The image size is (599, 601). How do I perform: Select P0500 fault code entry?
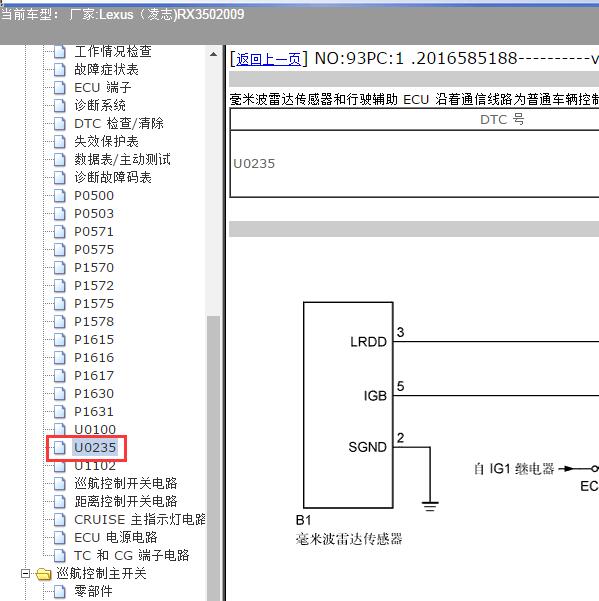tap(94, 195)
